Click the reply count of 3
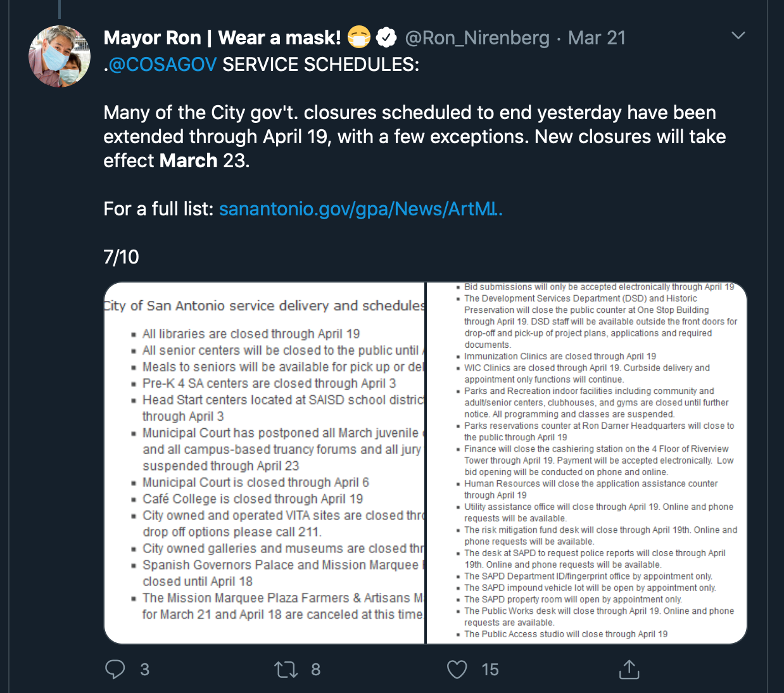Screen dimensions: 784x693 pos(144,670)
